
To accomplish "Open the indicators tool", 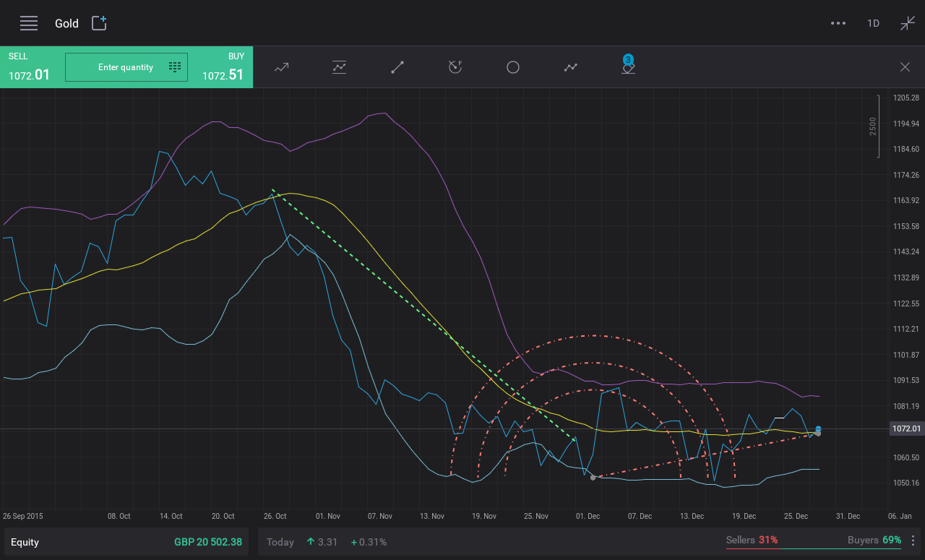I will pos(339,67).
